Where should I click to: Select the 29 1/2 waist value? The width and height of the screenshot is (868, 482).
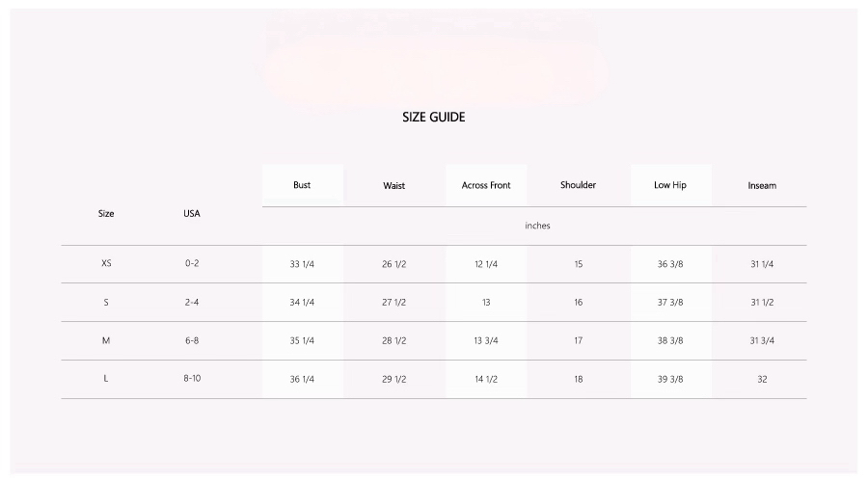[x=393, y=379]
